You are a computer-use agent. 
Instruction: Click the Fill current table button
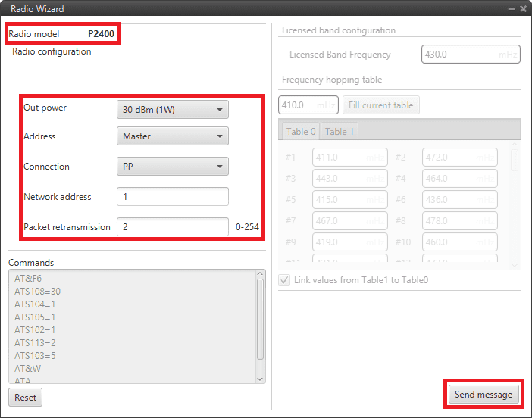pyautogui.click(x=380, y=105)
